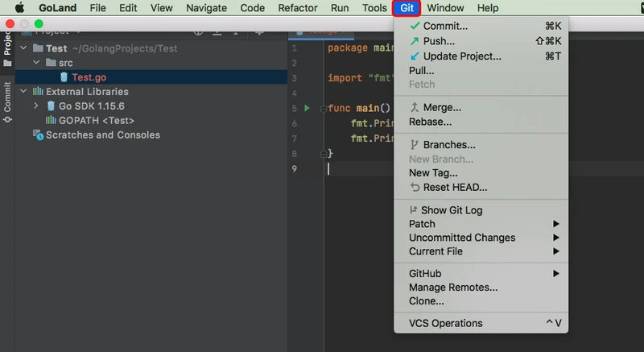Open the Patch submenu

pos(481,224)
